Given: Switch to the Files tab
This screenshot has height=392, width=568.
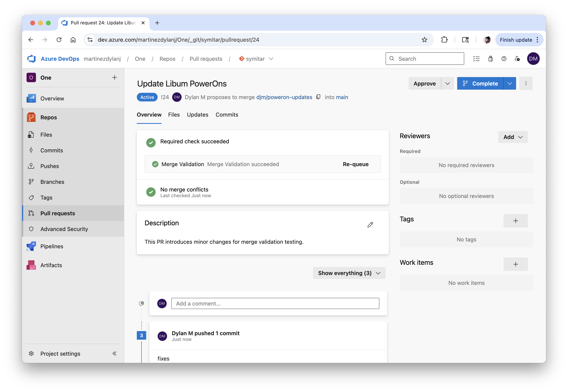Looking at the screenshot, I should coord(174,115).
